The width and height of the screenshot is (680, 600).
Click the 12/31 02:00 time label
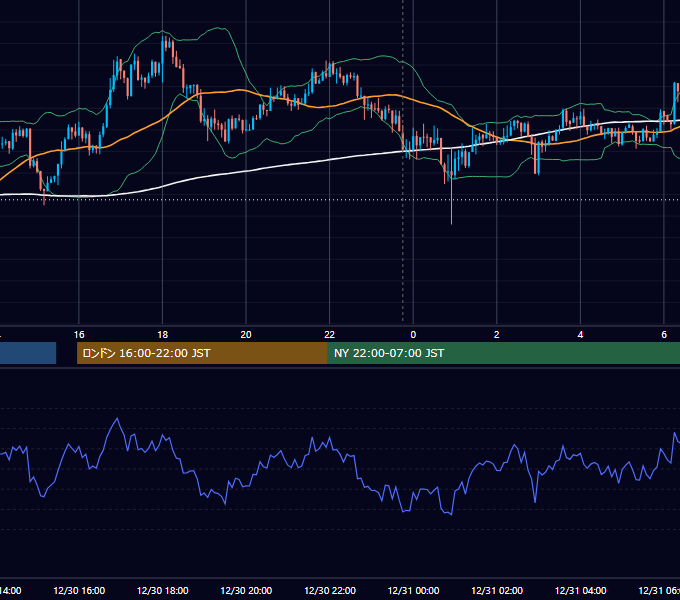497,590
